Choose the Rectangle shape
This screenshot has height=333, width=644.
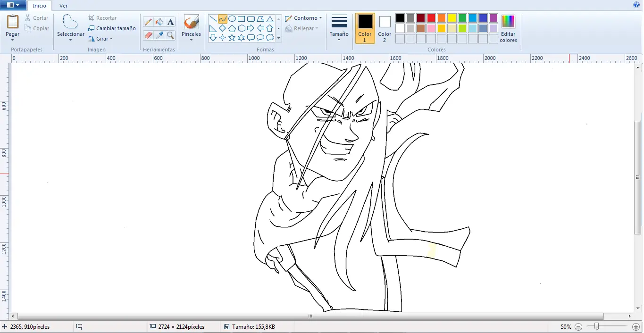(x=242, y=19)
